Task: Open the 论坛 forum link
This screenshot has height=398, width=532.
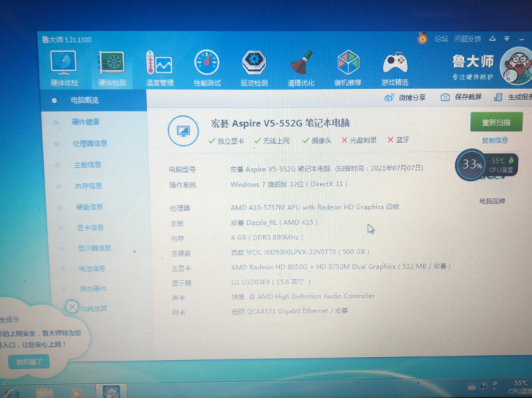Action: coord(441,39)
